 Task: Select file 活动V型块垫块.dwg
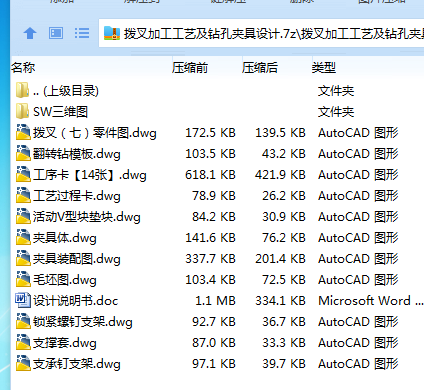[87, 217]
